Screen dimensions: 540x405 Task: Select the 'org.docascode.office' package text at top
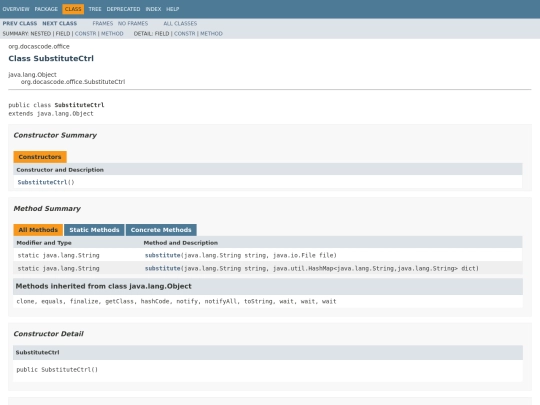39,46
